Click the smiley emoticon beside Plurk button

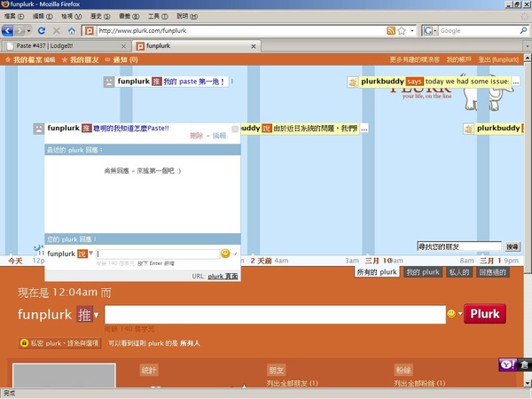pos(451,314)
